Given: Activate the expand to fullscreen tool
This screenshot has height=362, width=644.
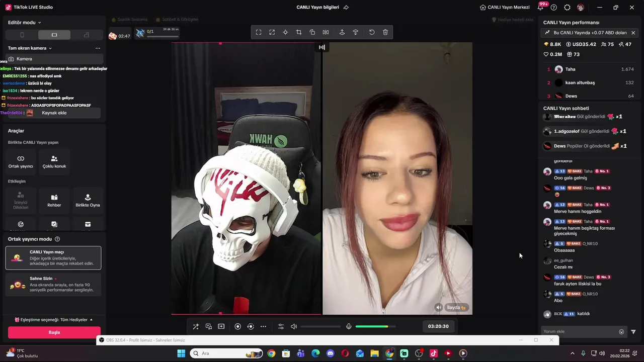Looking at the screenshot, I should [272, 32].
